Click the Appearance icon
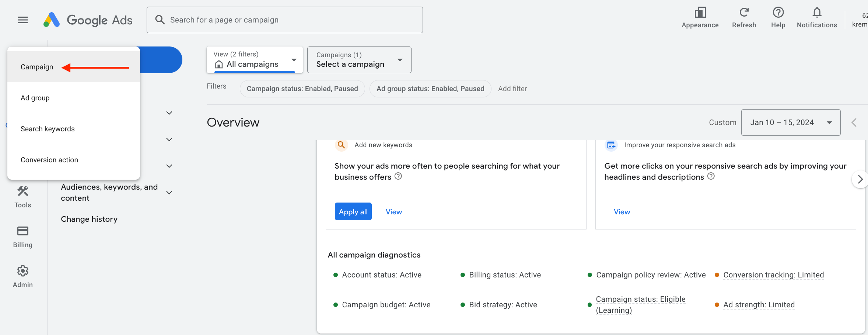This screenshot has width=868, height=335. (x=700, y=13)
